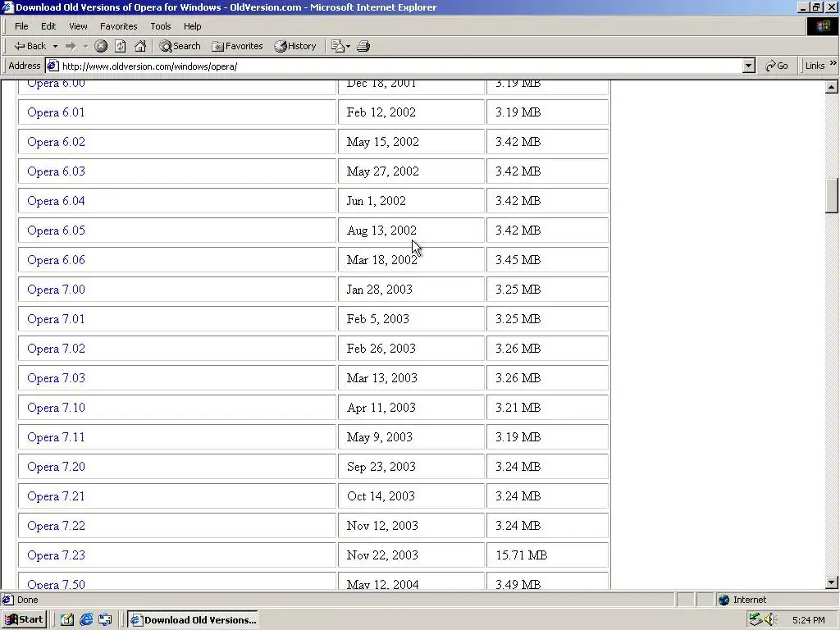This screenshot has width=840, height=630.
Task: Click the vertical scrollbar down arrow
Action: tap(832, 582)
